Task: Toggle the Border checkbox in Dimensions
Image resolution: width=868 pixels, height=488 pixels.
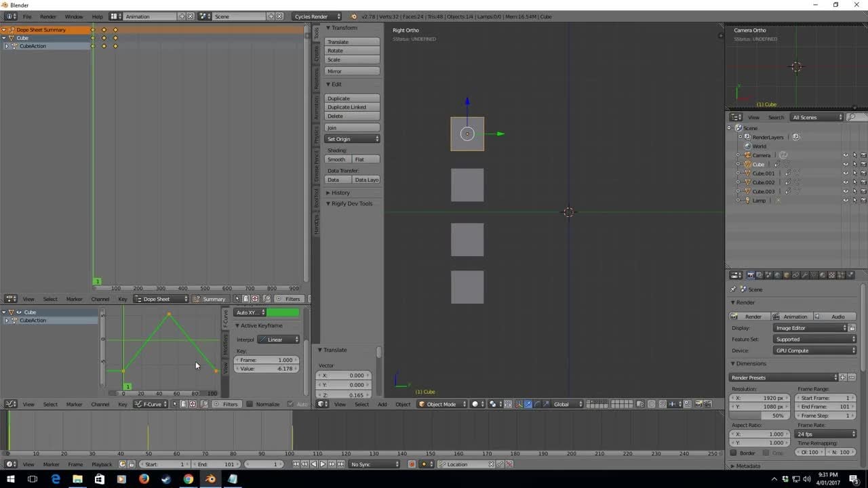Action: point(734,453)
